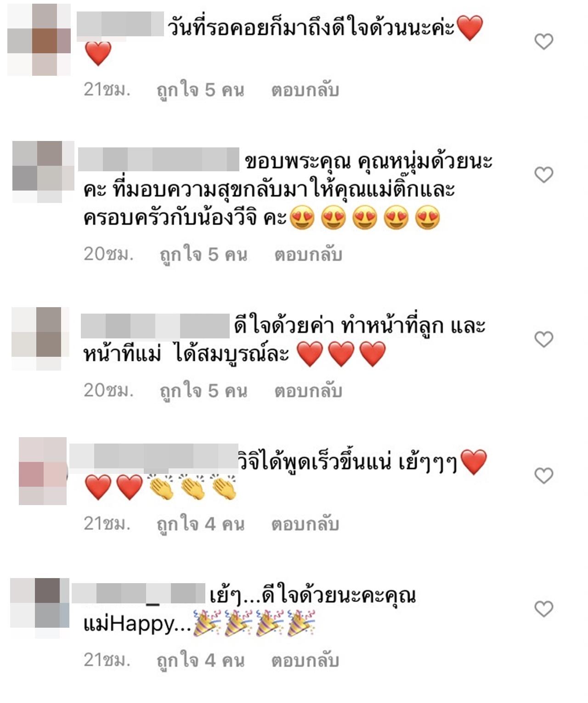Like the comment ดีใจด้วยค่า ทำหน้าที่ลูก
Viewport: 588px width, 703px height.
(x=544, y=339)
